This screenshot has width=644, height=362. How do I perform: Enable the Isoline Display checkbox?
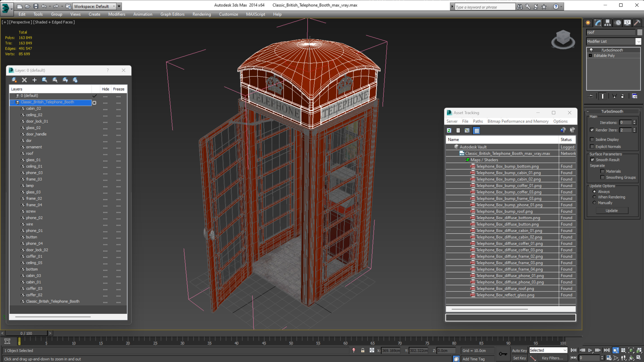pos(592,139)
